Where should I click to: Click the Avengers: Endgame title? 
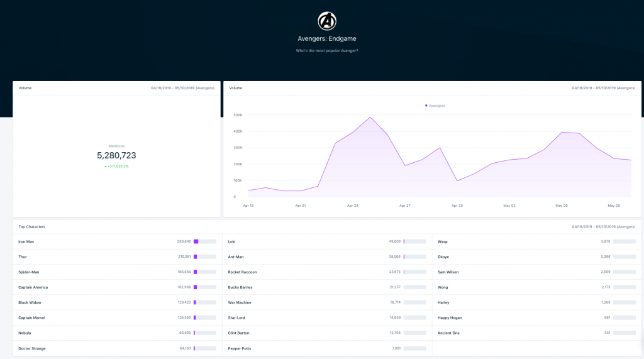327,38
